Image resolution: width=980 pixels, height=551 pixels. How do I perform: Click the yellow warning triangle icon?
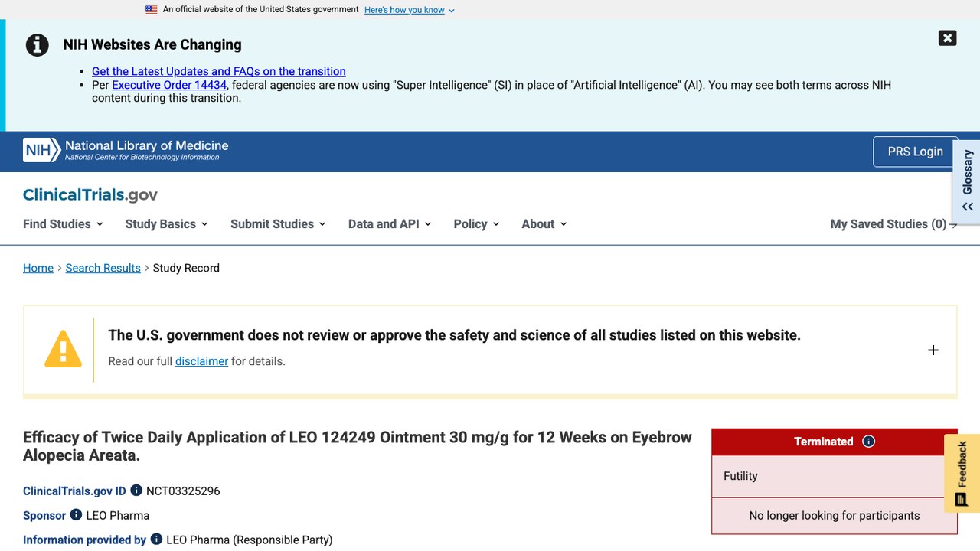coord(63,350)
